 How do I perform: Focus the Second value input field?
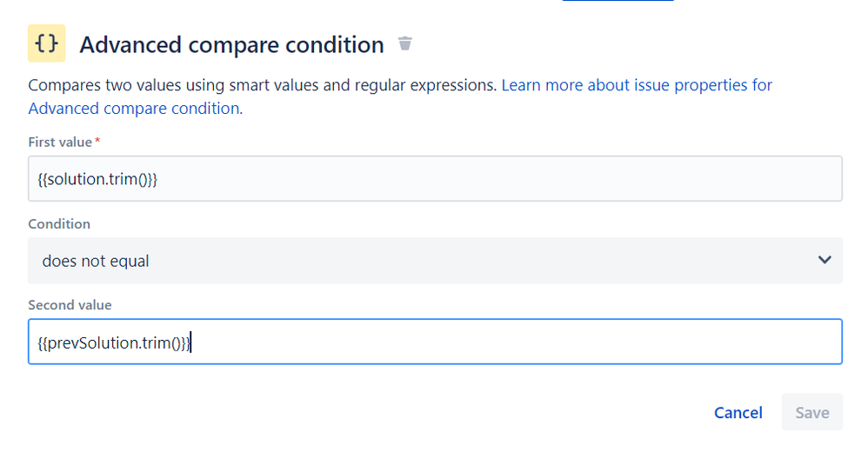tap(435, 342)
